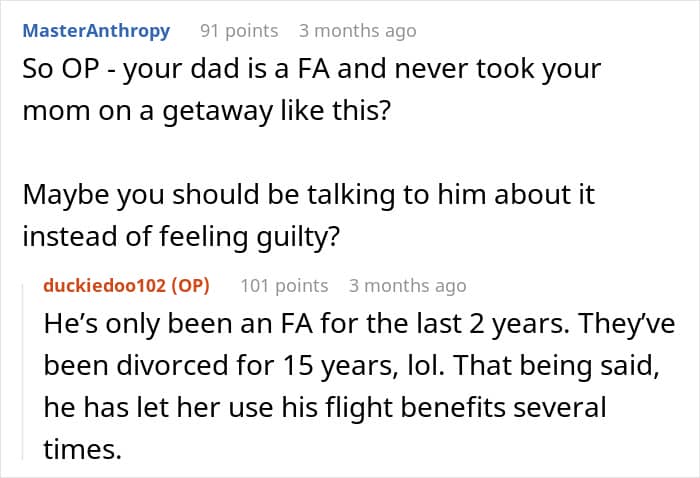Screen dimensions: 700x478
Task: Click the 101 points score
Action: [284, 286]
